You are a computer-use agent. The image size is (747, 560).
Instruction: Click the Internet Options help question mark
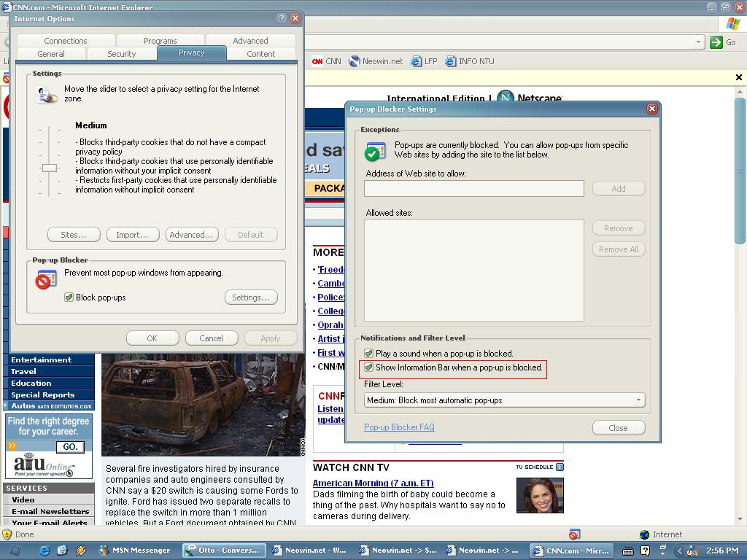(282, 18)
